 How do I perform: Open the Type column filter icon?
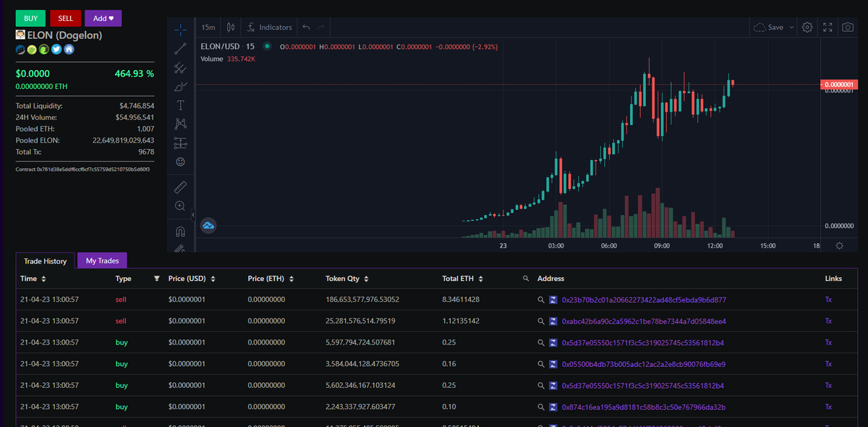(156, 279)
